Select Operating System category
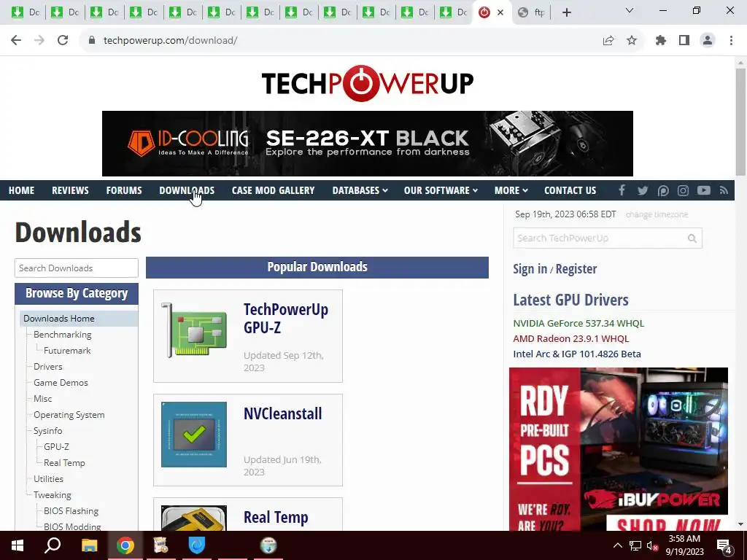Viewport: 747px width, 560px height. [x=69, y=415]
